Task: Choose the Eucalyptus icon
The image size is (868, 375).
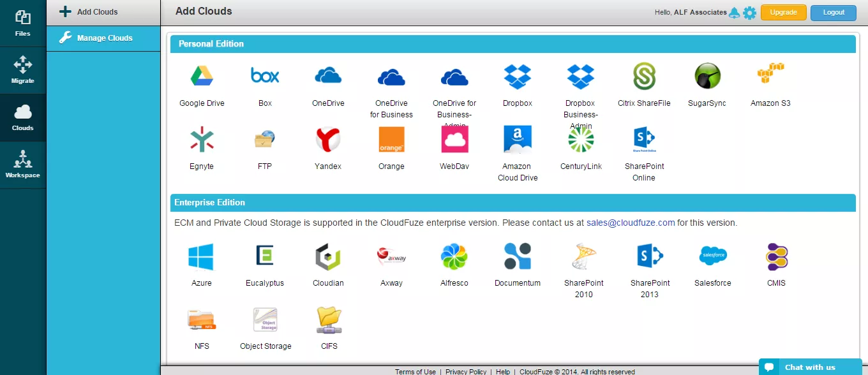Action: pyautogui.click(x=265, y=255)
